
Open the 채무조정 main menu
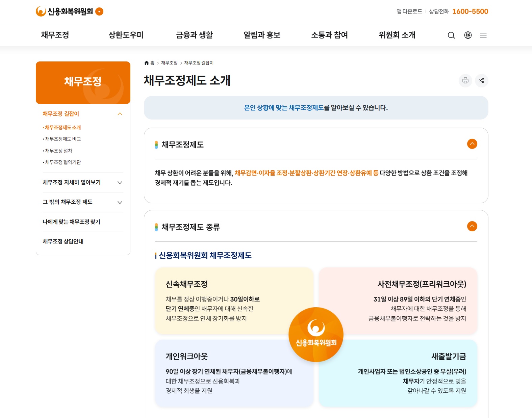55,35
